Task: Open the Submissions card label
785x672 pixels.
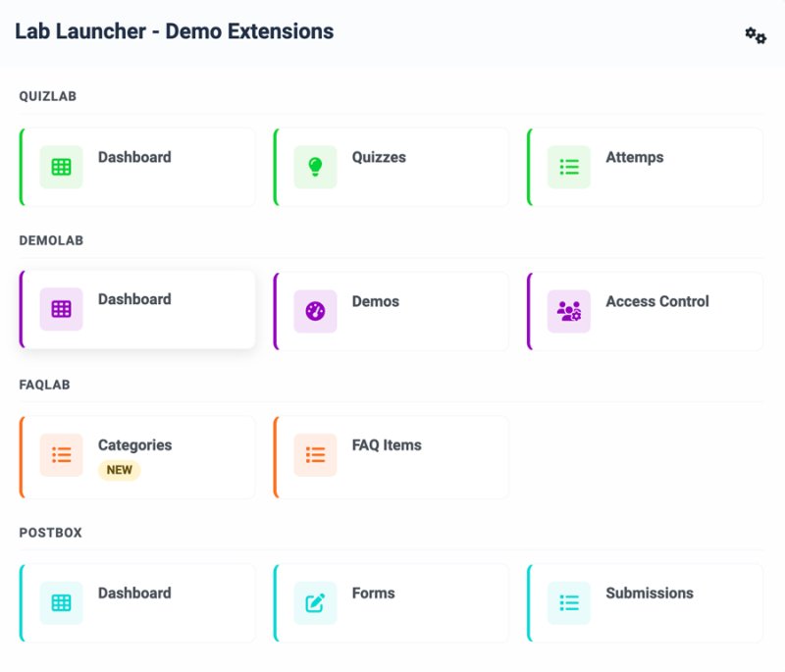Action: pyautogui.click(x=650, y=593)
